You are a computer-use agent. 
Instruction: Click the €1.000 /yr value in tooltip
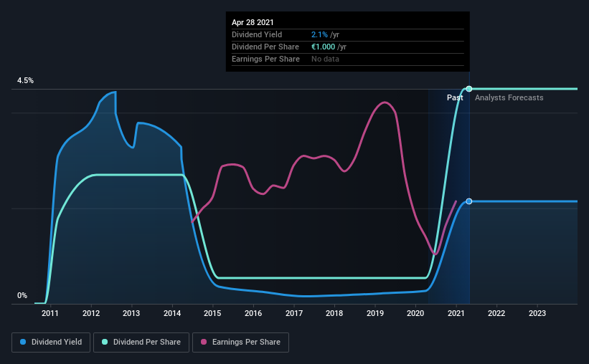coord(329,47)
